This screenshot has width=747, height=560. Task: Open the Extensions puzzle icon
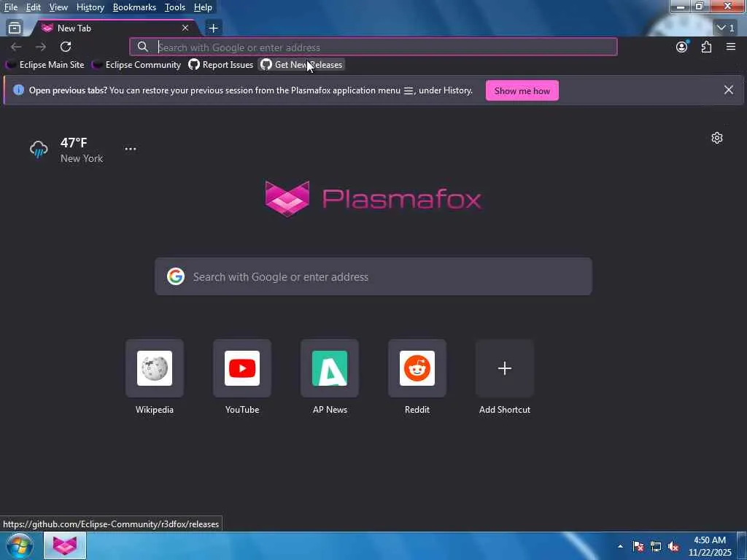coord(706,47)
